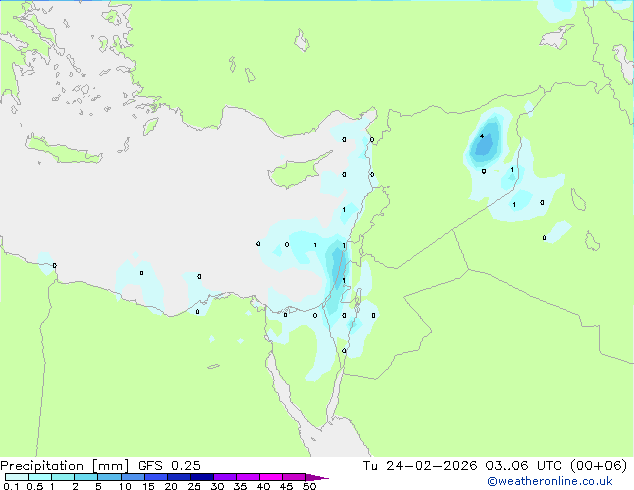Viewport: 634px width, 490px height.
Task: Click the legend scale label '45'
Action: click(286, 486)
